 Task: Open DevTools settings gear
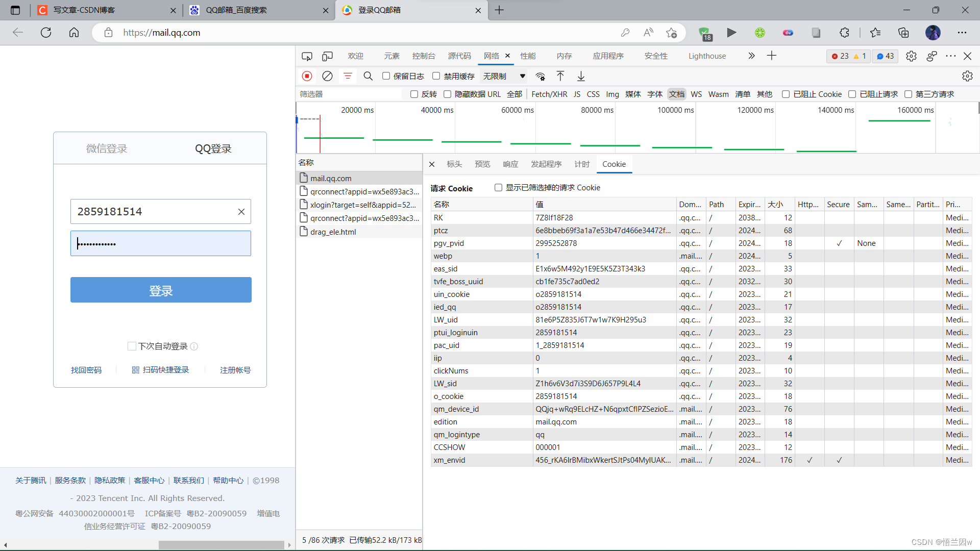pyautogui.click(x=911, y=56)
